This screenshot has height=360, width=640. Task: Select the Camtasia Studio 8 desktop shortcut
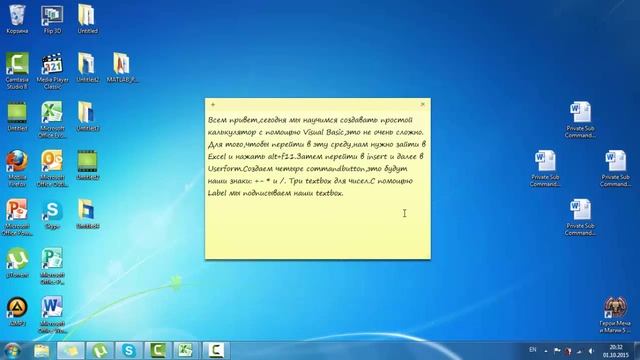17,71
